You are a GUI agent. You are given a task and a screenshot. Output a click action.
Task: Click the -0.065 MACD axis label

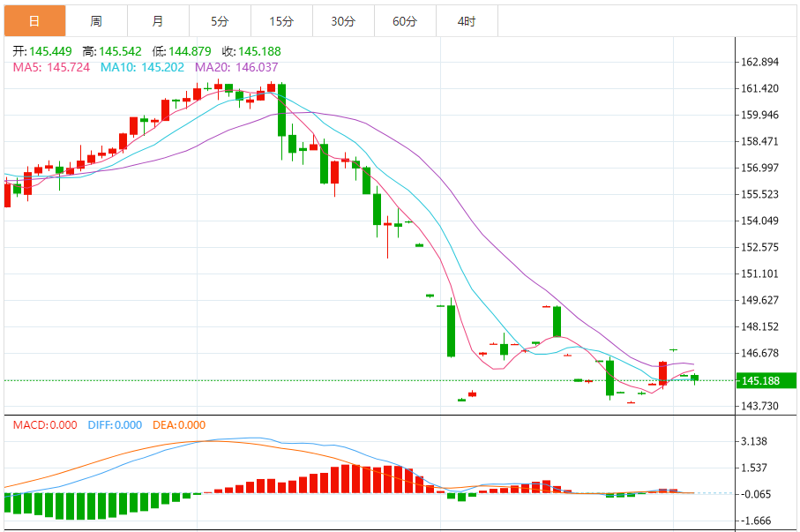pyautogui.click(x=754, y=494)
